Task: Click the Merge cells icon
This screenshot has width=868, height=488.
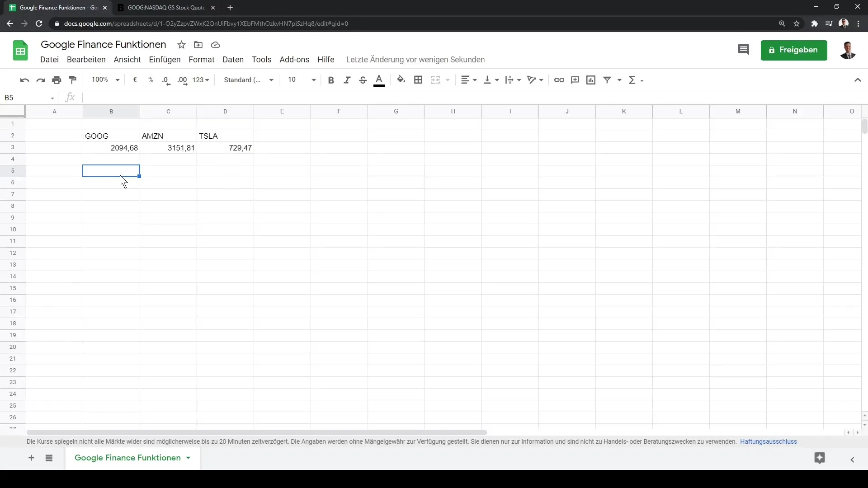Action: coord(435,80)
